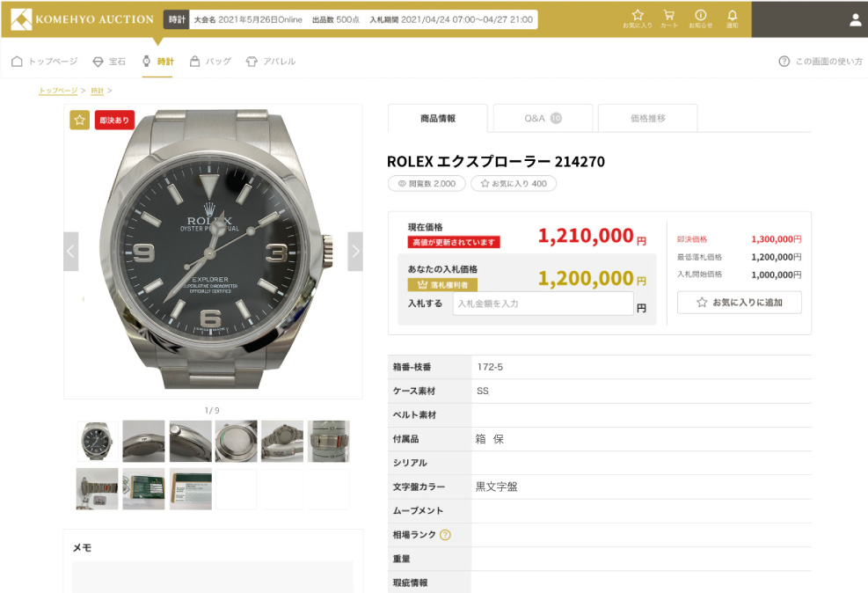Viewport: 868px width, 593px height.
Task: Click the 入札期間 date range text
Action: [x=451, y=19]
